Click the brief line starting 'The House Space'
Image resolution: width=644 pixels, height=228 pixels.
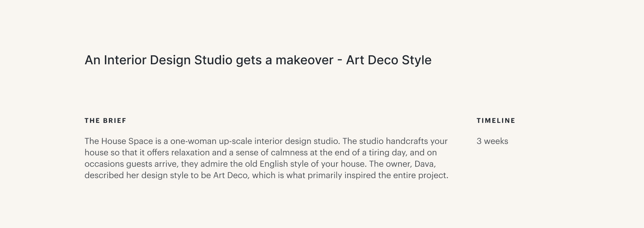pos(266,141)
